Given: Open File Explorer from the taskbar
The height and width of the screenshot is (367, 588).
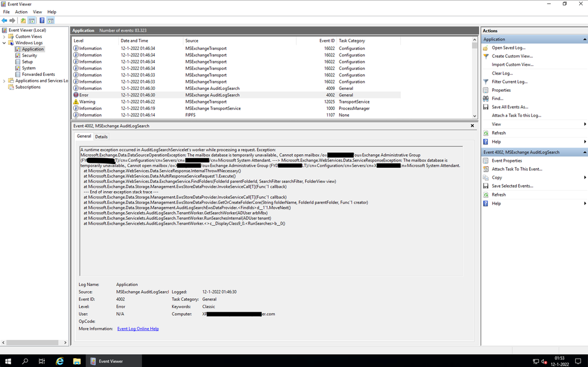Looking at the screenshot, I should pos(77,361).
